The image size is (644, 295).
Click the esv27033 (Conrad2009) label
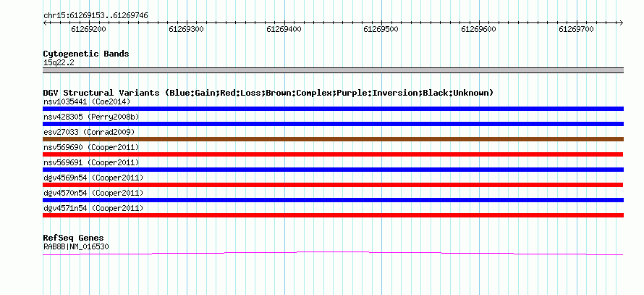click(89, 132)
